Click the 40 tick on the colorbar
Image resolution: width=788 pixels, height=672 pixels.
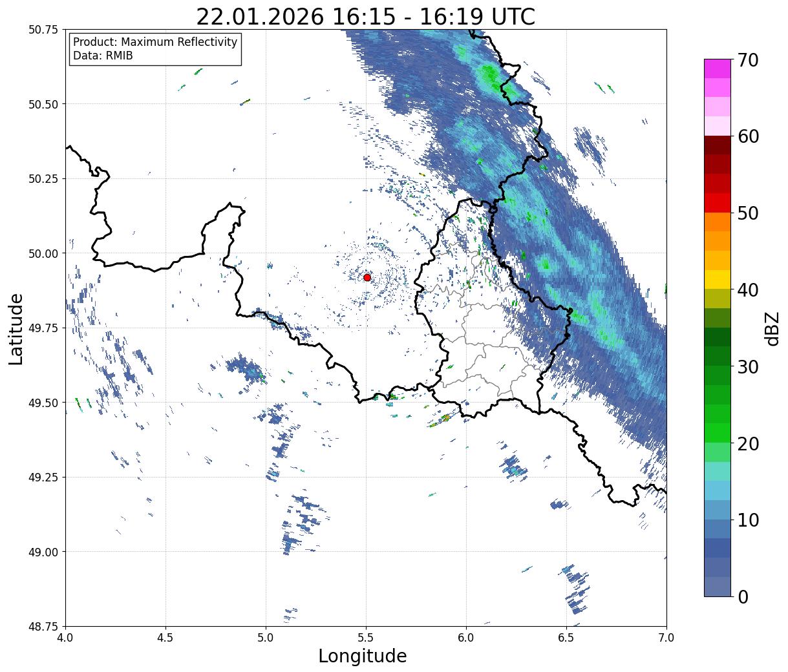coord(748,289)
